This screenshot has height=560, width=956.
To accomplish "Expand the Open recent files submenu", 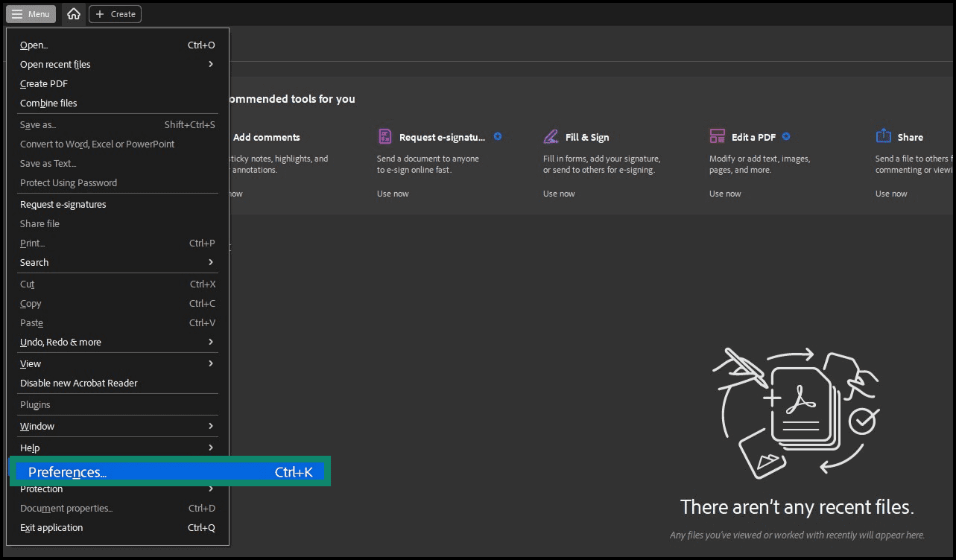I will [54, 64].
